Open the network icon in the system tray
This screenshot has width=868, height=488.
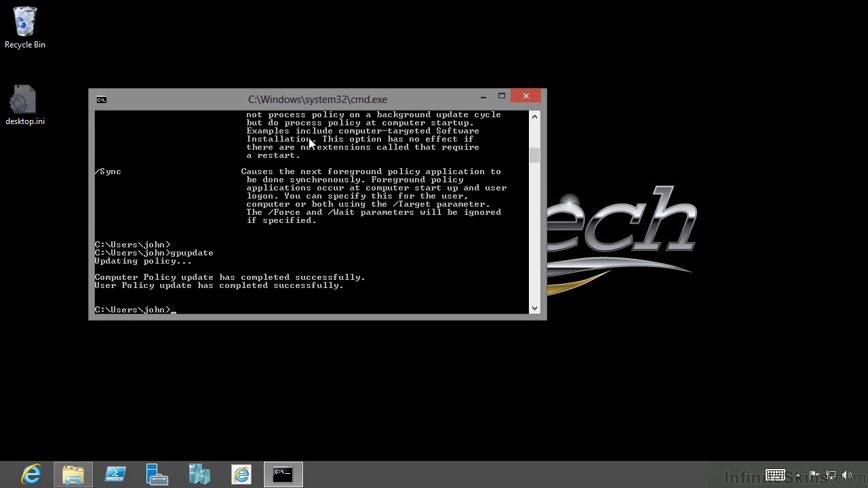click(x=831, y=475)
